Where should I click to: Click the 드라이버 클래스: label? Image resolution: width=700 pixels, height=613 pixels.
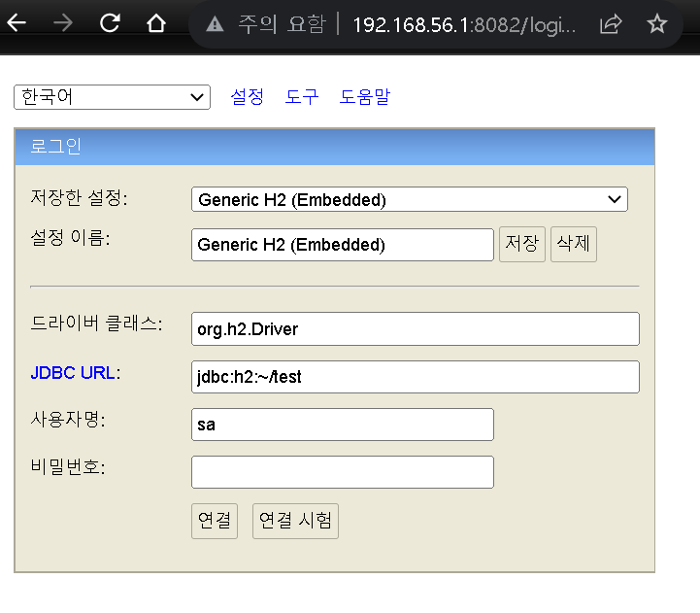(x=96, y=324)
